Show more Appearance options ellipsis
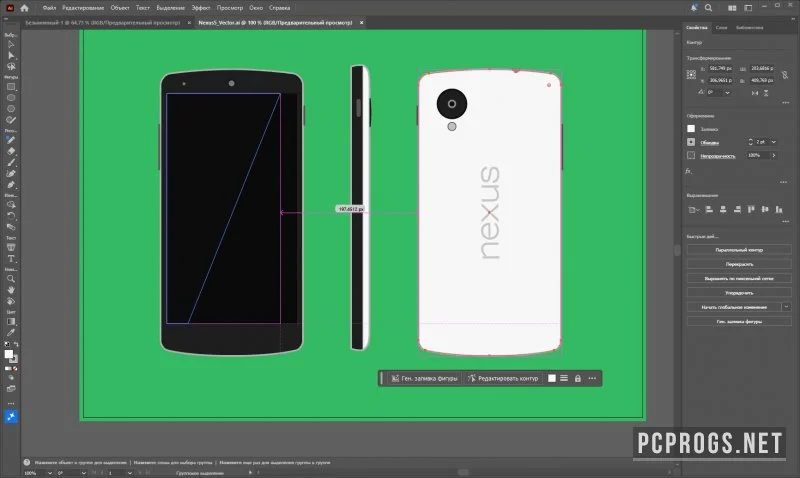Image resolution: width=800 pixels, height=478 pixels. pos(783,182)
